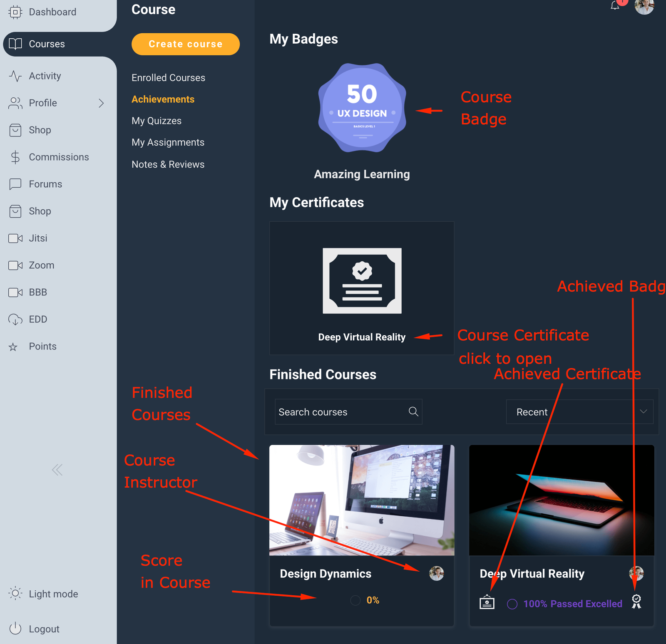The width and height of the screenshot is (666, 644).
Task: Open certificate icon on Deep Virtual Reality card
Action: (x=487, y=602)
